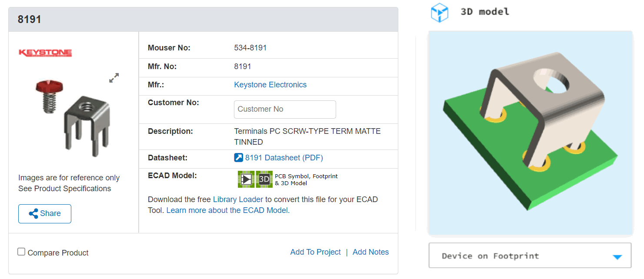The width and height of the screenshot is (644, 279).
Task: Open Learn more about the ECAD Model
Action: pyautogui.click(x=228, y=210)
